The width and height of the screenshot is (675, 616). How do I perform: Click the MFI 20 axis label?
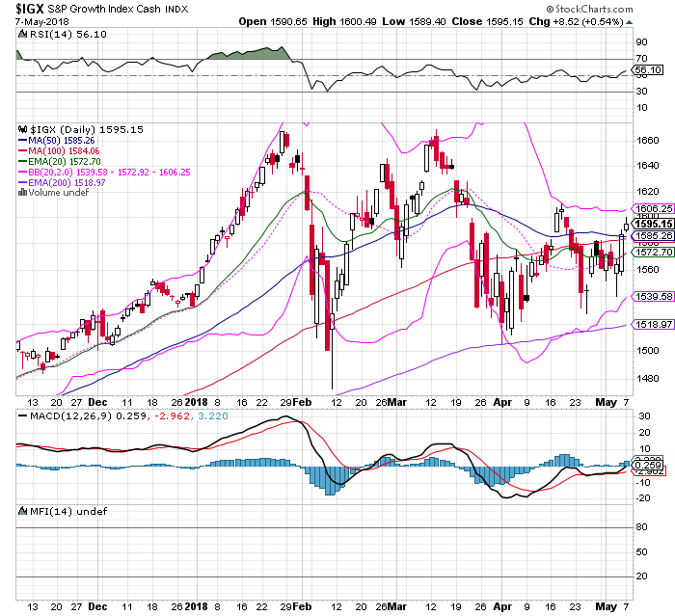pyautogui.click(x=641, y=576)
